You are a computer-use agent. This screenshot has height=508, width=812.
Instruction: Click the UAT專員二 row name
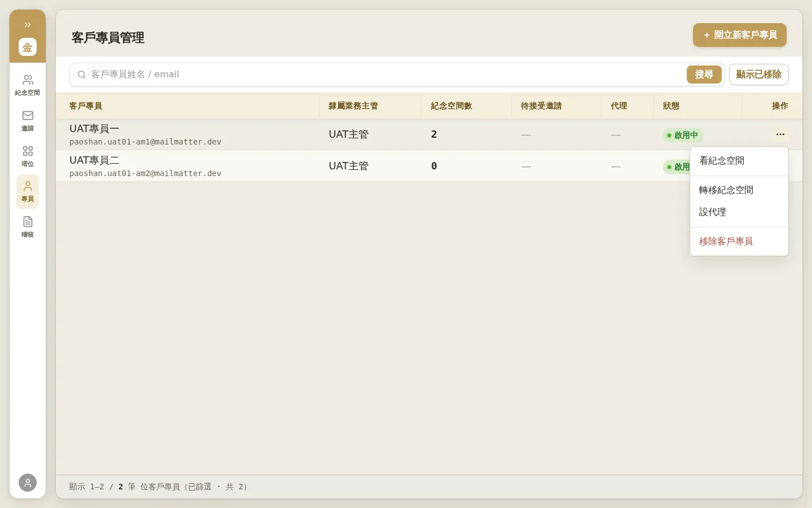(94, 160)
